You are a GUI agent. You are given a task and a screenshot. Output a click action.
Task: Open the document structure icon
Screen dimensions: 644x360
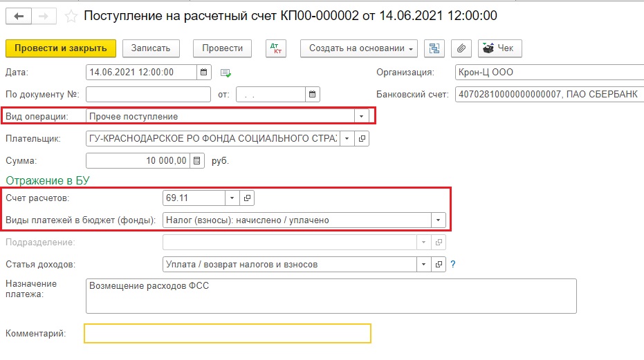point(434,48)
